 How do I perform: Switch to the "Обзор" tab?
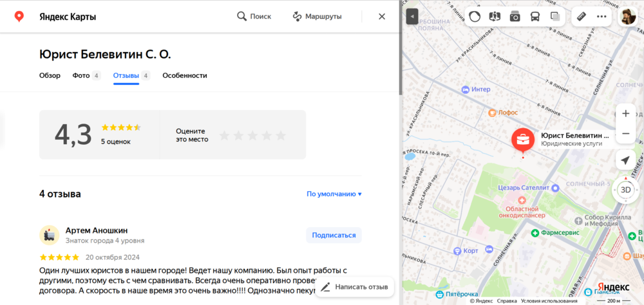[x=50, y=75]
